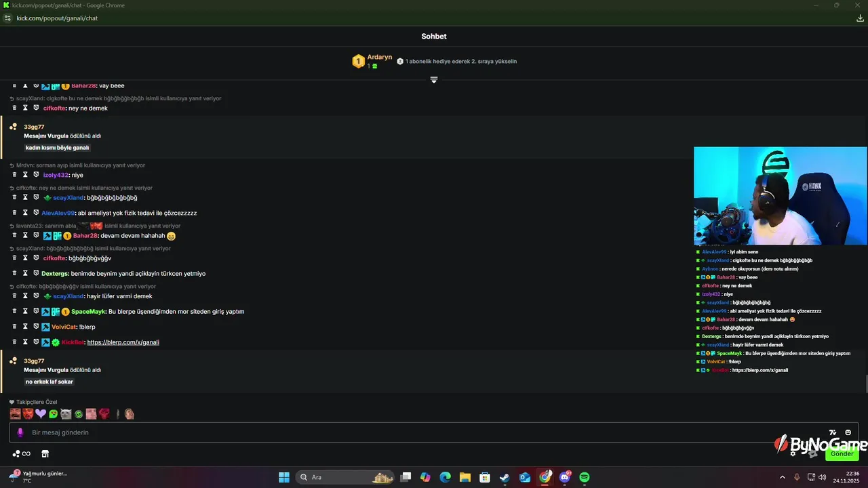This screenshot has height=488, width=868.
Task: Click username SpaceMayk in chat
Action: coord(89,312)
